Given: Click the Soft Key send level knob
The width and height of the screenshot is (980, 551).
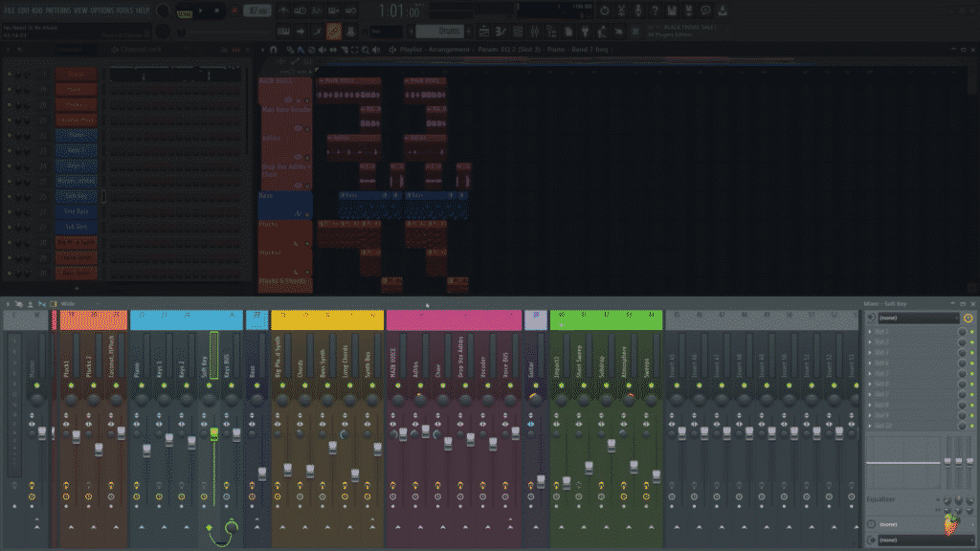Looking at the screenshot, I should [x=231, y=527].
